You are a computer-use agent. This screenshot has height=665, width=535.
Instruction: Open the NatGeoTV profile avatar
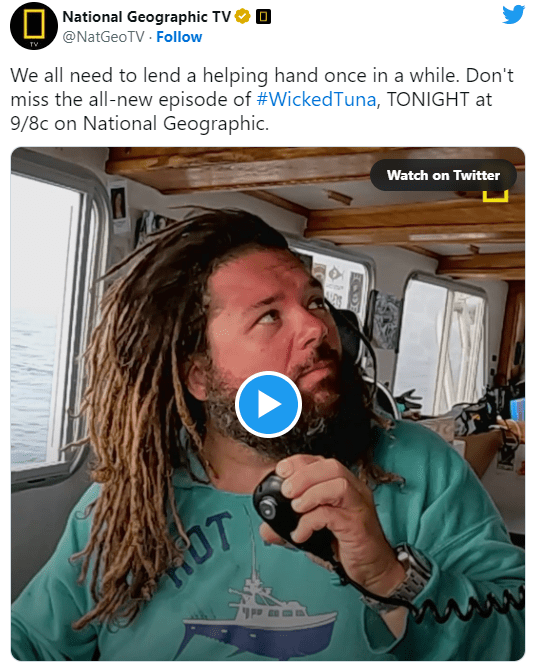(34, 26)
